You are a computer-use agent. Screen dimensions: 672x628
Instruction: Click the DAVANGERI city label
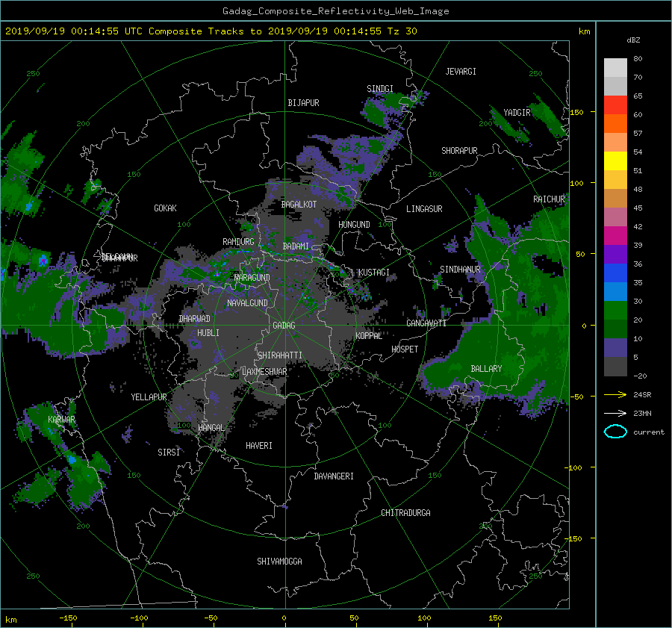(334, 476)
